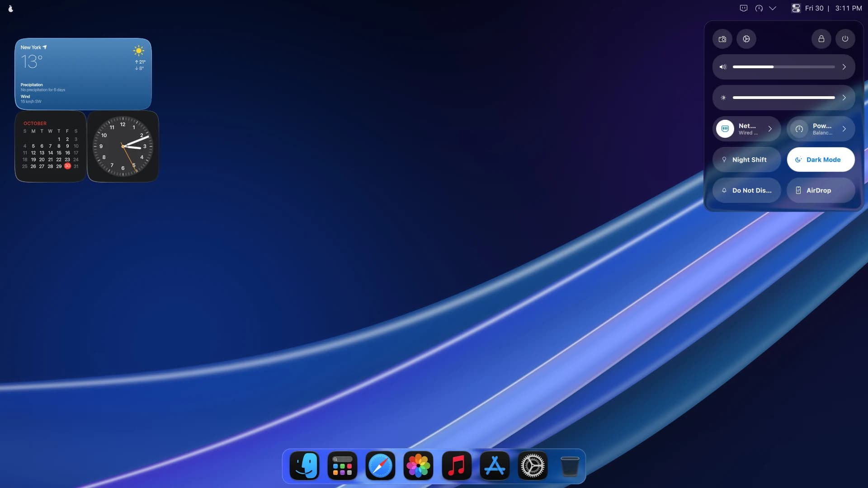Click the Wind 15 km/h SW text
This screenshot has height=488, width=868.
(31, 99)
